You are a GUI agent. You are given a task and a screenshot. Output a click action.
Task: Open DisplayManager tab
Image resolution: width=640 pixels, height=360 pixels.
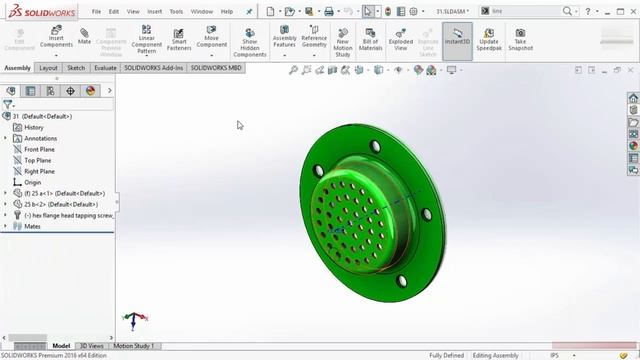coord(90,91)
